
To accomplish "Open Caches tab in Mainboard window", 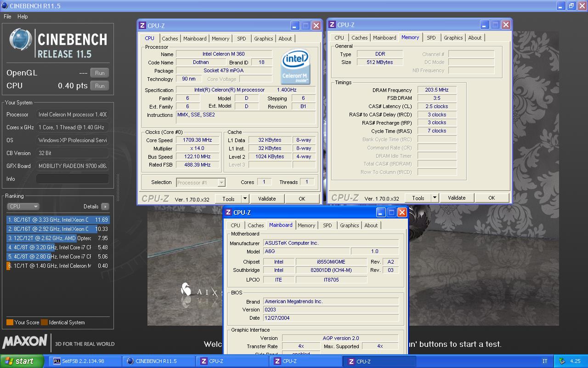I will pyautogui.click(x=256, y=225).
